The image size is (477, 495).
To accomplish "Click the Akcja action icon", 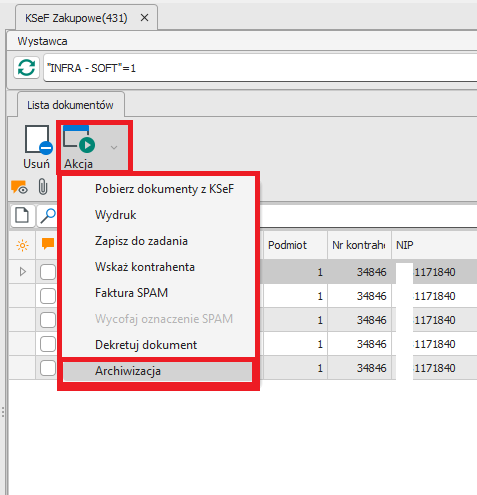I will (79, 139).
